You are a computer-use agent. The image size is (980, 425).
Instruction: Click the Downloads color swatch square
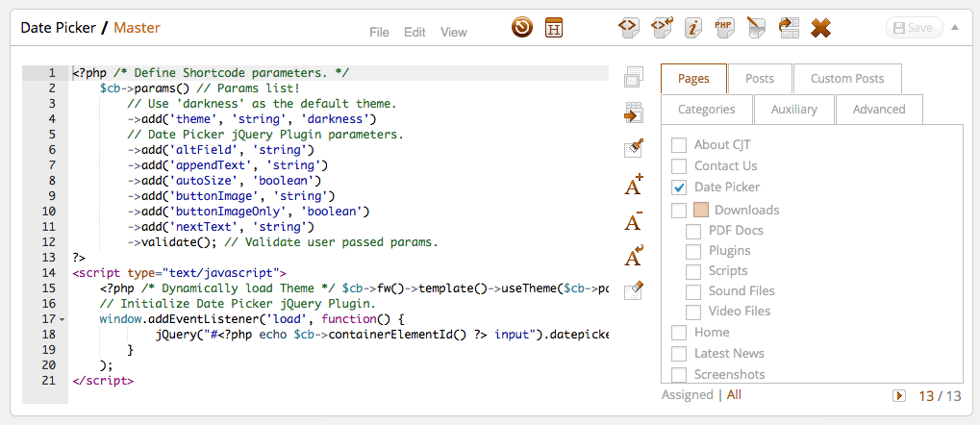[701, 210]
